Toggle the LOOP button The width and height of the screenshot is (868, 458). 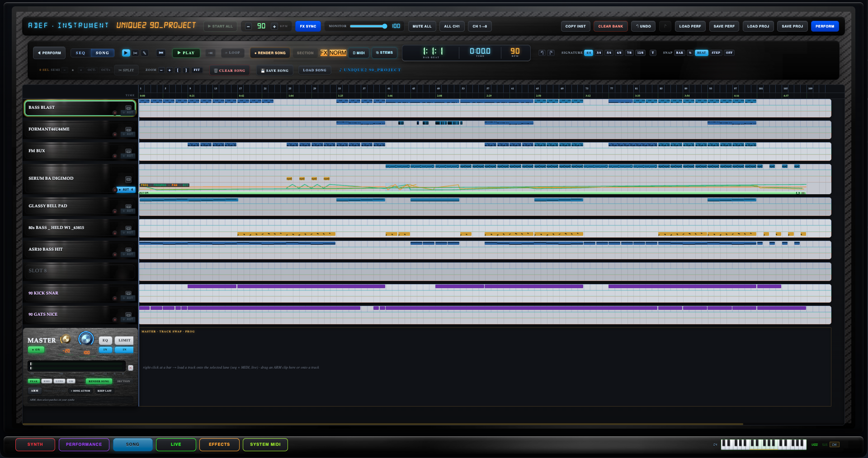tap(233, 53)
